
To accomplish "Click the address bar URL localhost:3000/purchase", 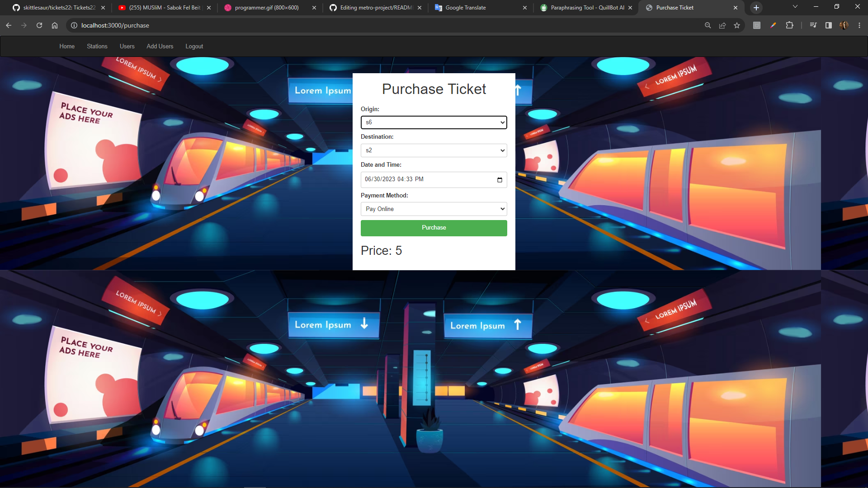I will tap(115, 25).
